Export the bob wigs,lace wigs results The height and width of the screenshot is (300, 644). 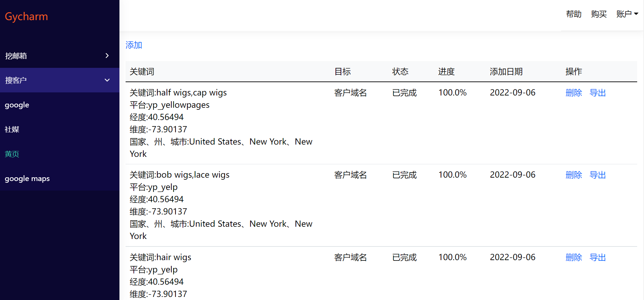coord(598,175)
